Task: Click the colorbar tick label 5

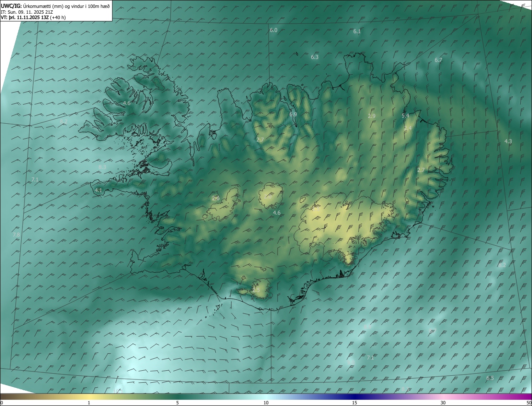Action: (177, 403)
